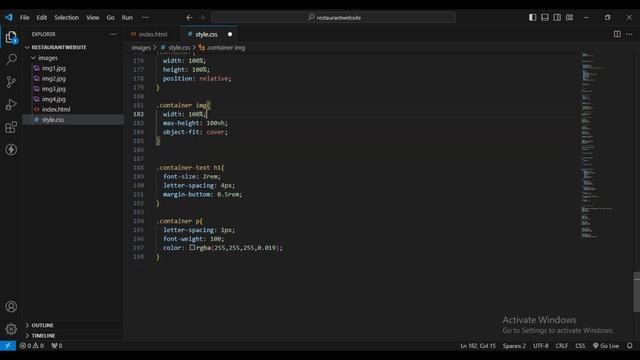Open the Go menu
Image resolution: width=640 pixels, height=360 pixels.
111,18
